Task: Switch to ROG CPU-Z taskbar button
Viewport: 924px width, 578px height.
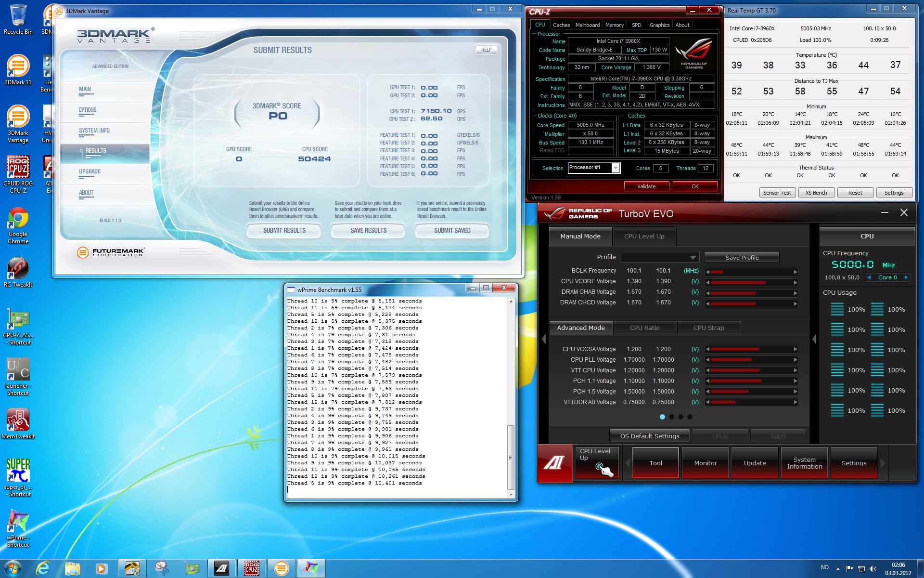Action: pyautogui.click(x=252, y=569)
